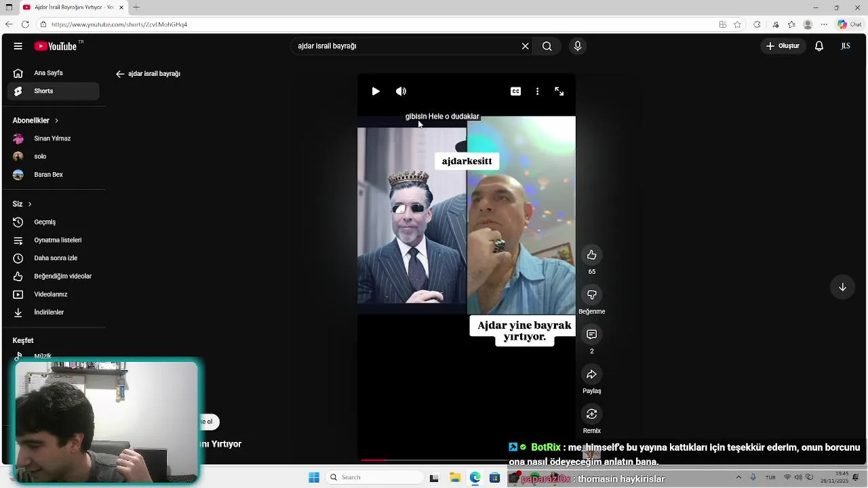Open the YouTube hamburger guide menu

coord(18,46)
